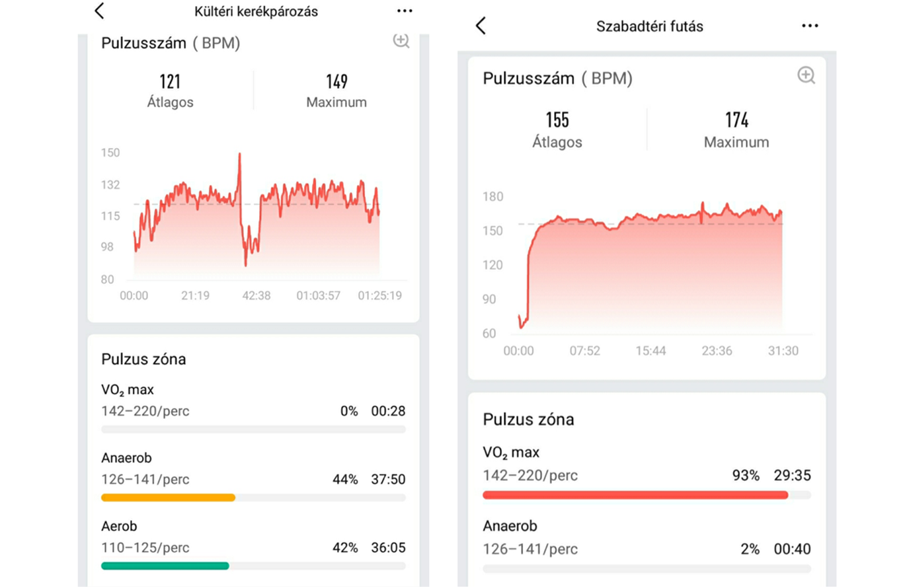The height and width of the screenshot is (588, 907).
Task: Click the 37:50 Anaerob duration
Action: click(388, 480)
